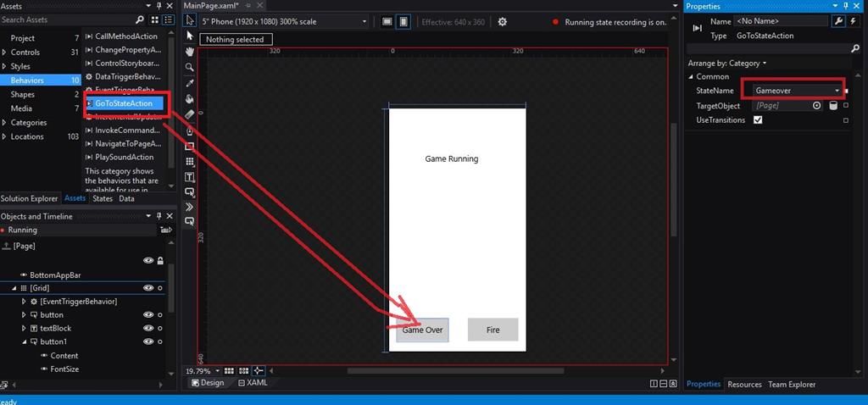This screenshot has width=868, height=405.
Task: Show the Properties wrench view
Action: (x=838, y=21)
